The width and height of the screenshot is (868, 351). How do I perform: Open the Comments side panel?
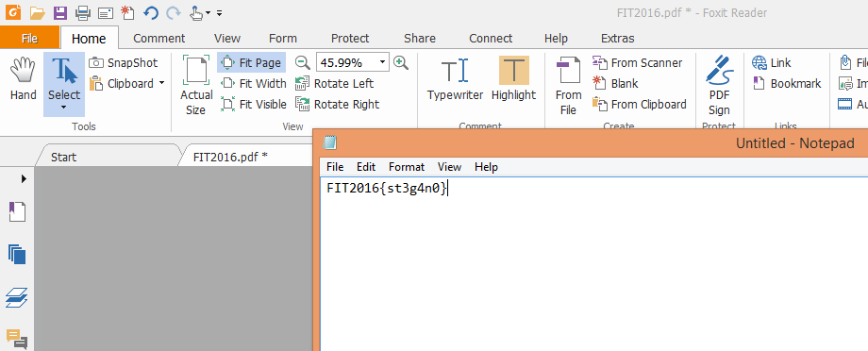17,339
